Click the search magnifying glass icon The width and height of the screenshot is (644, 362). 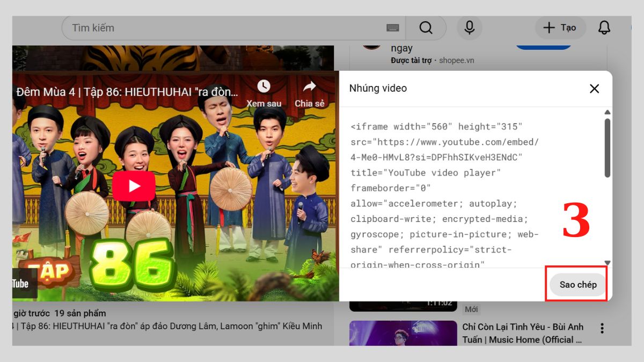[426, 27]
